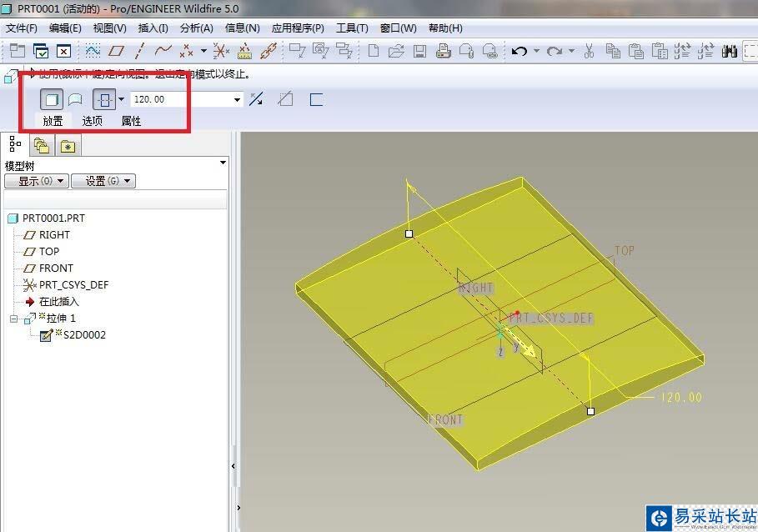758x532 pixels.
Task: Click the activate window icon with green check
Action: (41, 51)
